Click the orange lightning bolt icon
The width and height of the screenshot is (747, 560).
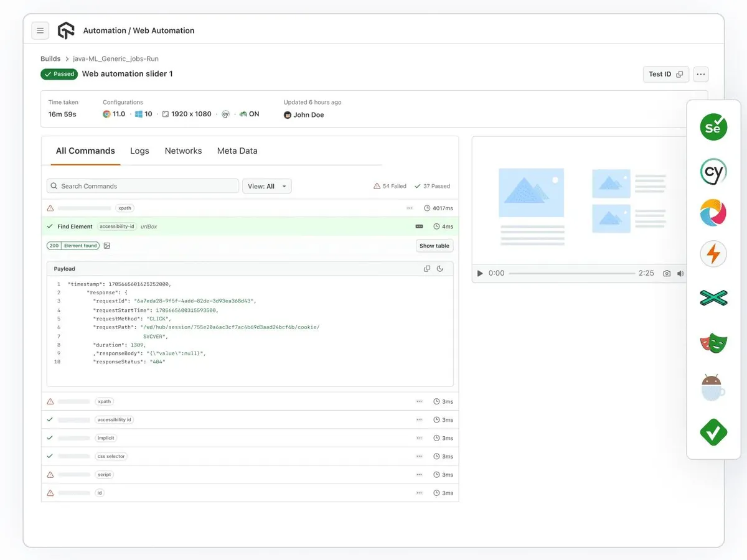713,254
